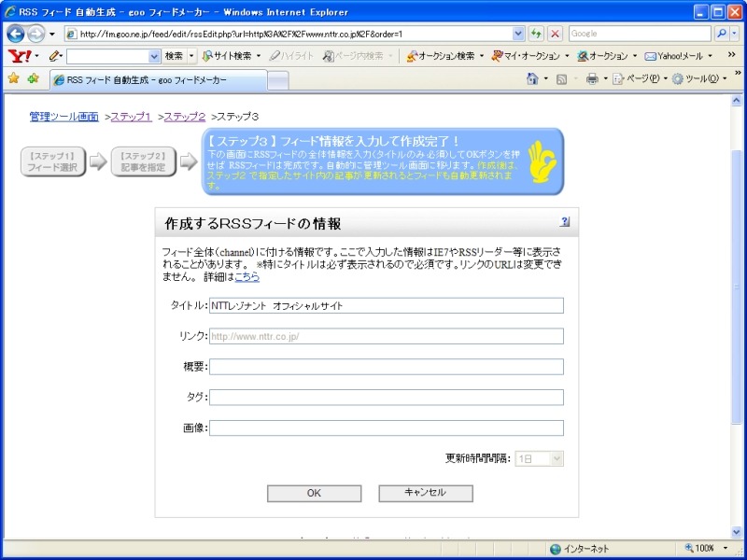This screenshot has width=747, height=560.
Task: Click the help question mark icon
Action: tap(565, 221)
